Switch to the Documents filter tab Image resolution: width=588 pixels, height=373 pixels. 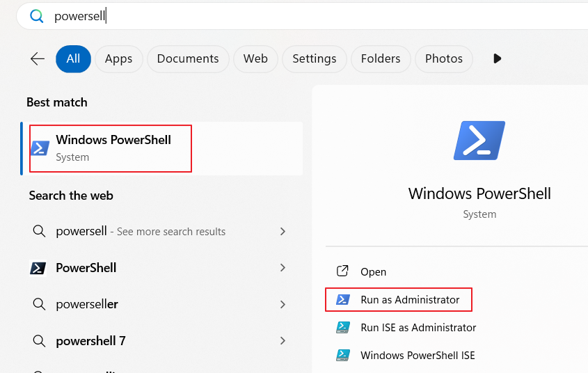pos(188,59)
